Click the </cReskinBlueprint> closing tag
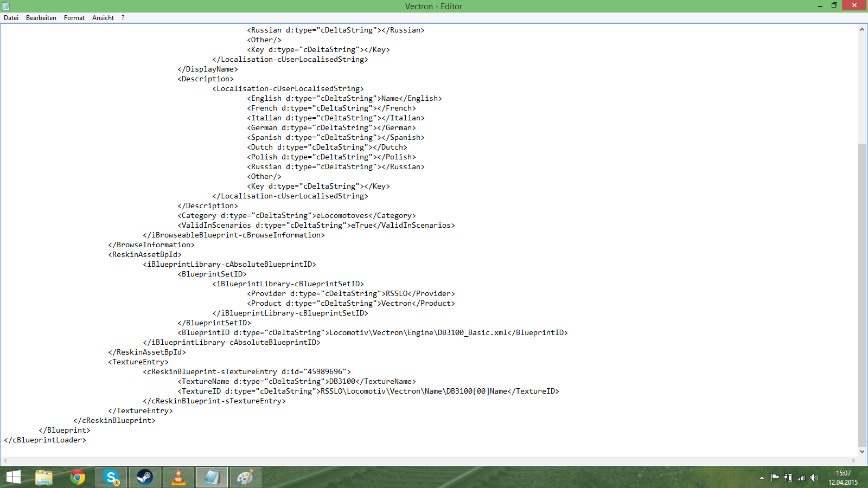Image resolution: width=868 pixels, height=488 pixels. pyautogui.click(x=114, y=421)
